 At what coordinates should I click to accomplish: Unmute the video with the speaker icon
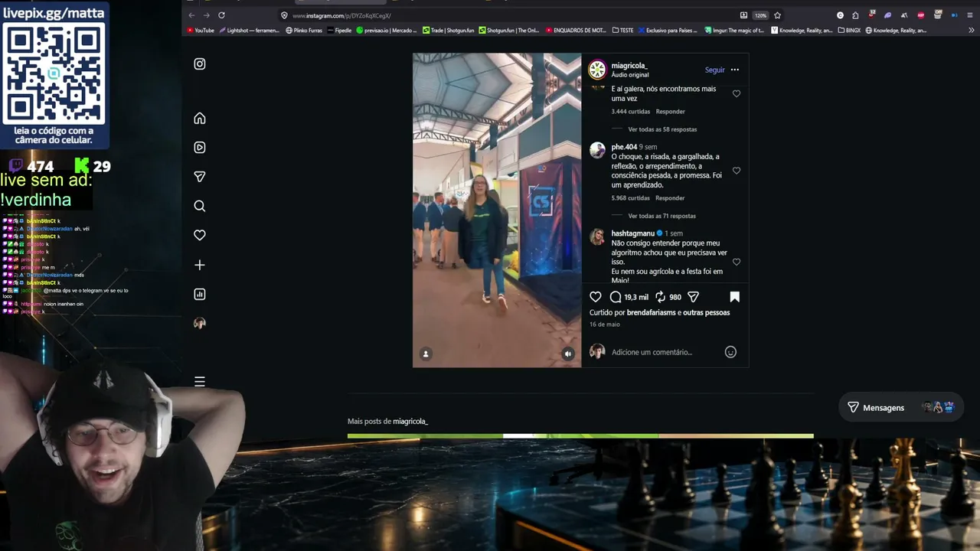568,354
